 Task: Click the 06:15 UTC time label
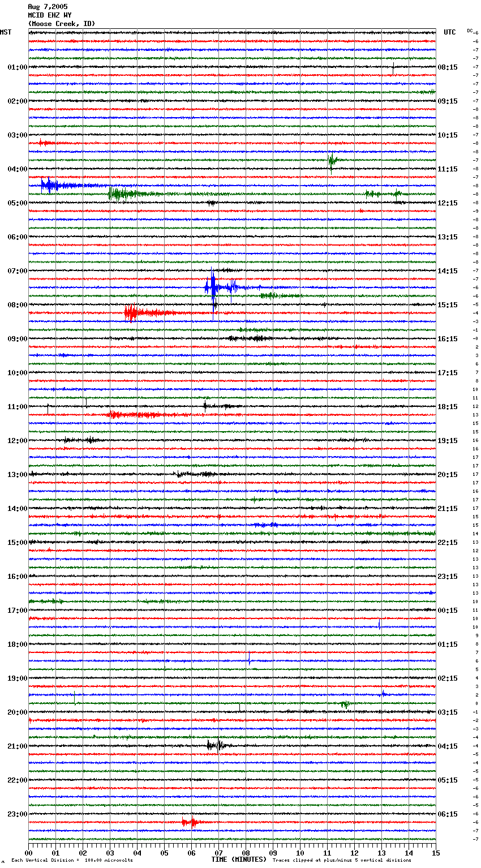coord(448,814)
